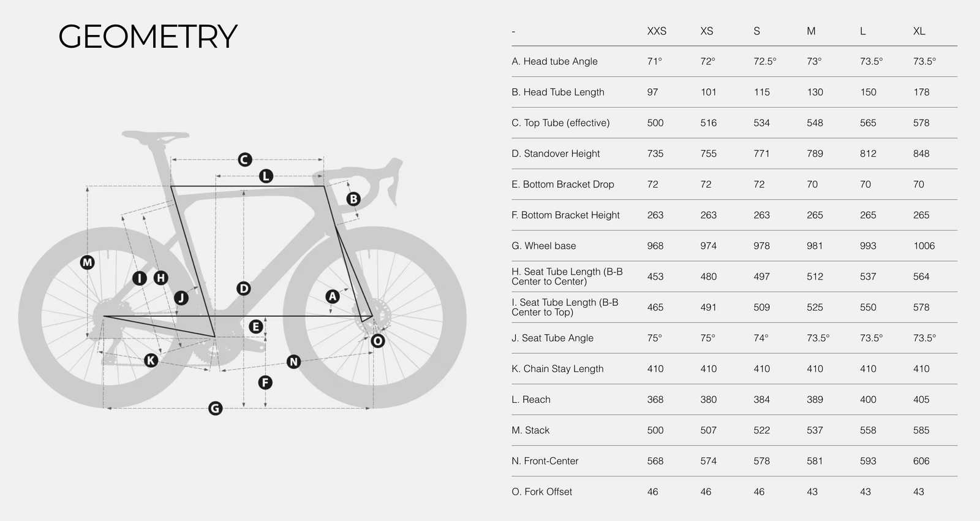This screenshot has width=980, height=521.
Task: Click the 'O. Fork Offset' row label
Action: pos(542,492)
